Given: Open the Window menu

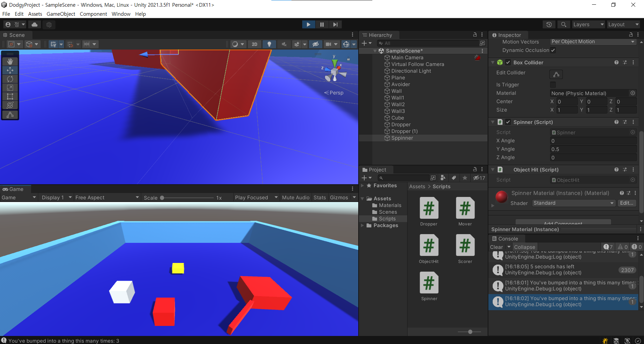Looking at the screenshot, I should (x=121, y=14).
